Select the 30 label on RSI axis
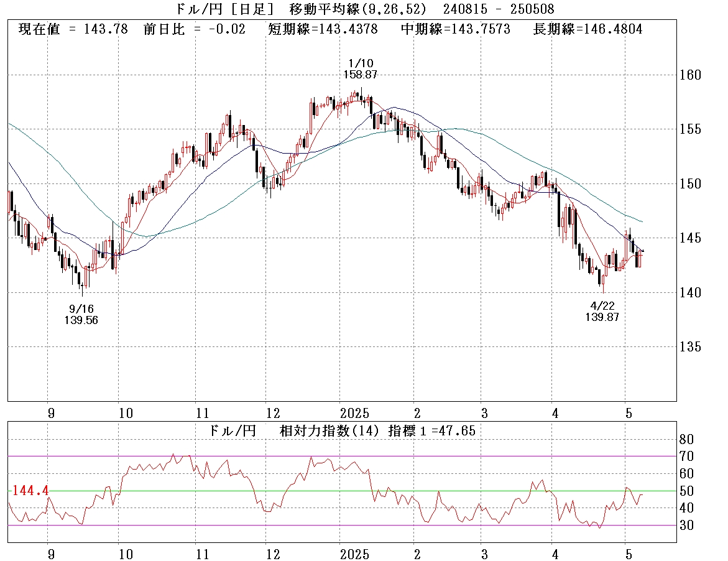Screen dimensions: 728x561 686,526
